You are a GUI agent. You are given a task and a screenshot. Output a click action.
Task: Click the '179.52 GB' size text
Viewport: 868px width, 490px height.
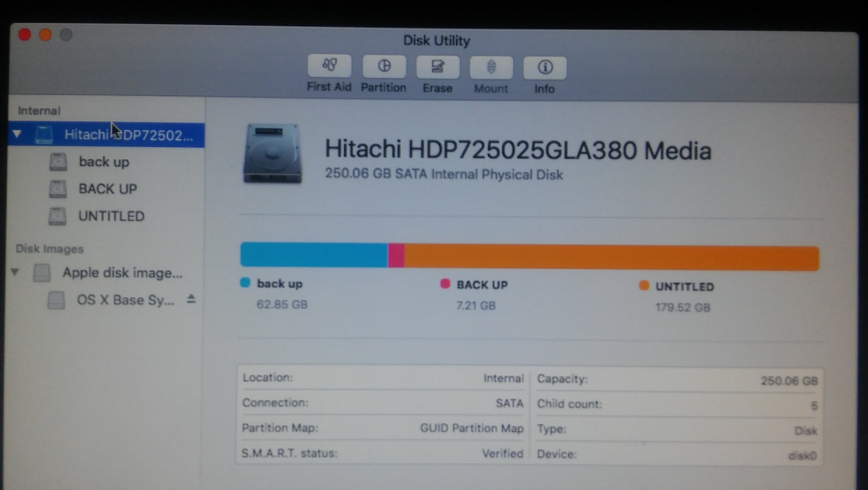(x=683, y=308)
